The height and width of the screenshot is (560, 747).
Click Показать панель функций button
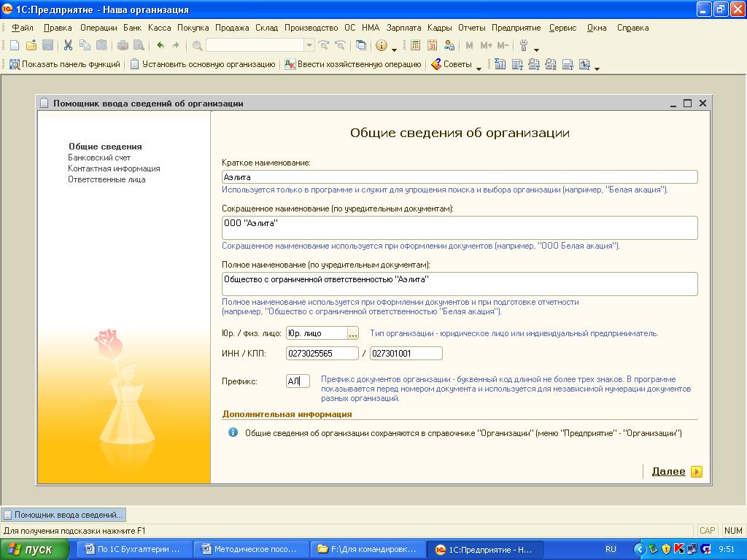[65, 64]
